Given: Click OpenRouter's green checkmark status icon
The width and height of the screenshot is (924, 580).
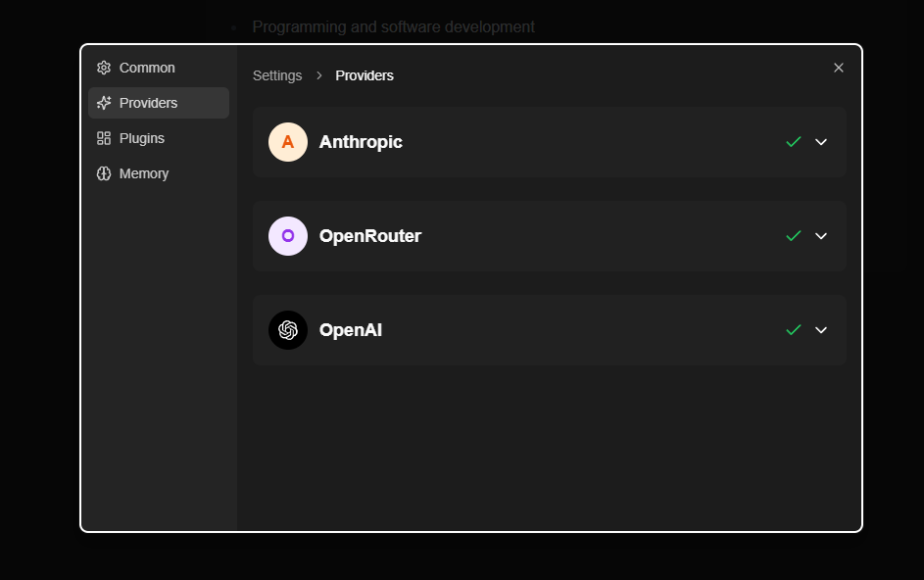Looking at the screenshot, I should click(794, 236).
